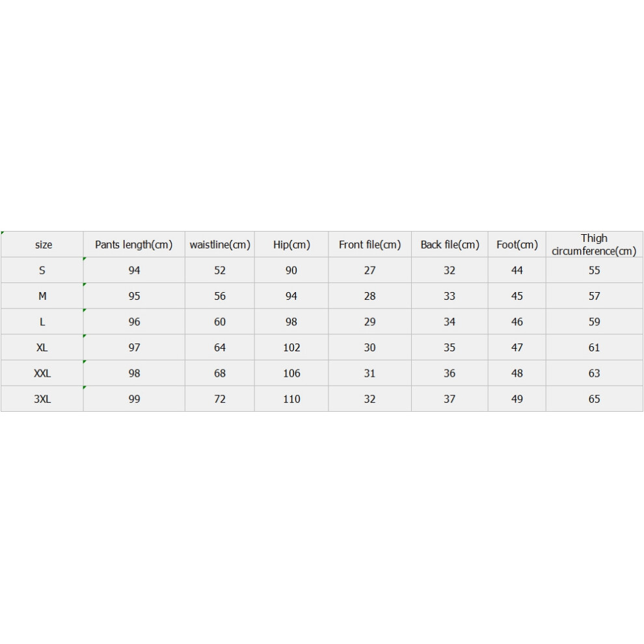The height and width of the screenshot is (644, 644).
Task: Click the 'Thigh circumference(cm)' header cell
Action: click(595, 245)
